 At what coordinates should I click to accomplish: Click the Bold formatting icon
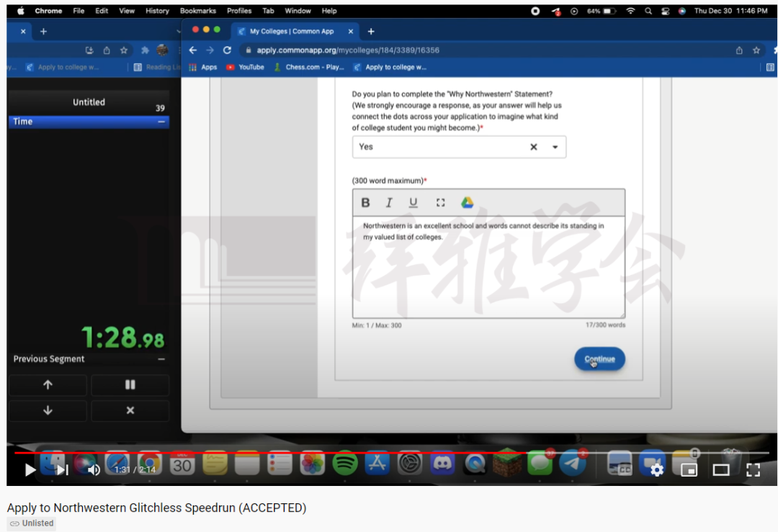366,202
